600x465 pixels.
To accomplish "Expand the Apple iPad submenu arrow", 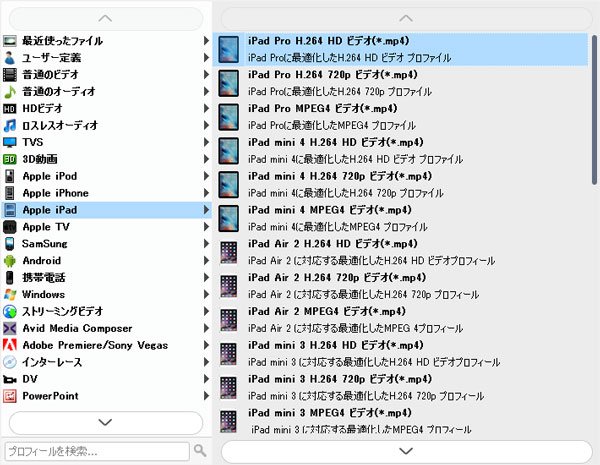I will 206,210.
